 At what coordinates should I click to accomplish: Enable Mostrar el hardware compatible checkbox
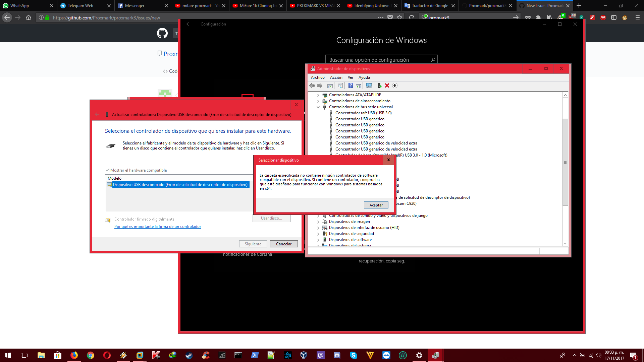point(107,170)
